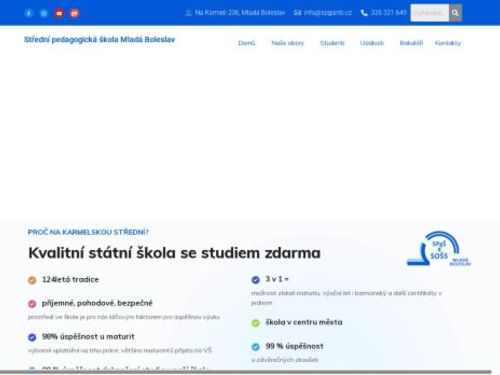Open the Studenti menu item
The image size is (500, 375).
click(x=332, y=43)
